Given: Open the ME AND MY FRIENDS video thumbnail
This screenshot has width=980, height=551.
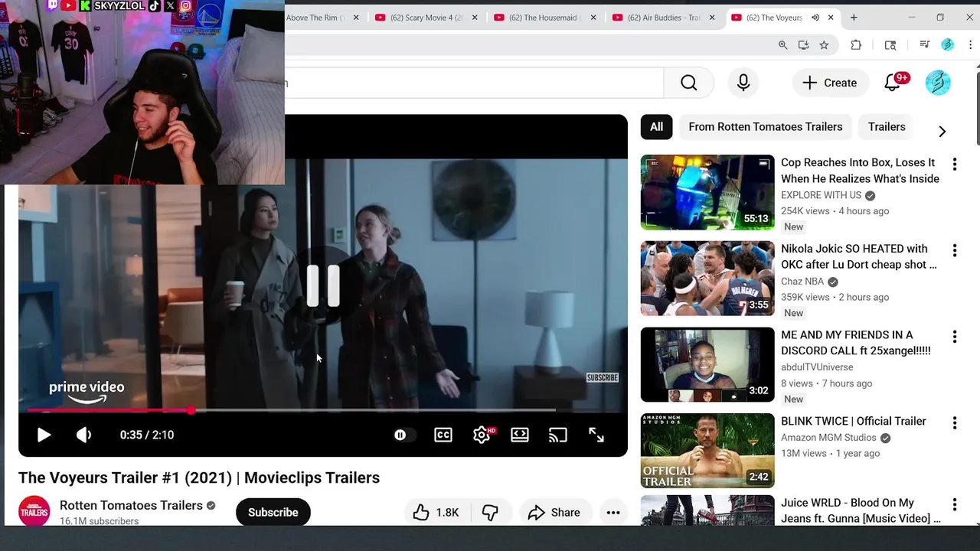Looking at the screenshot, I should coord(707,364).
